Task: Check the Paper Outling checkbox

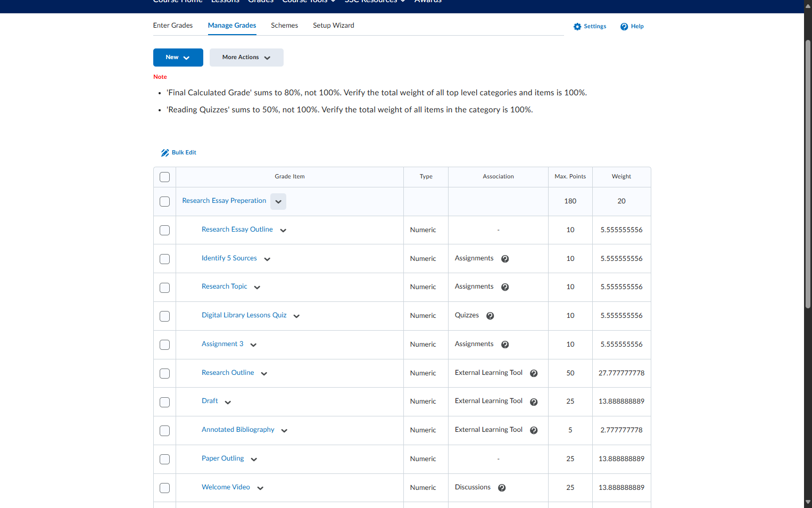Action: click(165, 460)
